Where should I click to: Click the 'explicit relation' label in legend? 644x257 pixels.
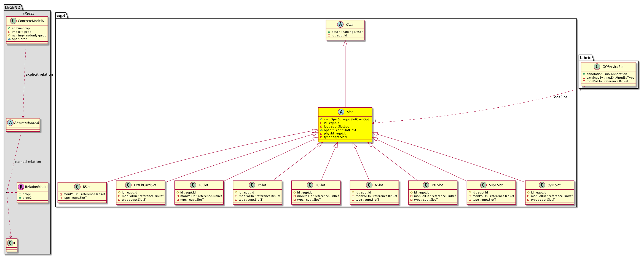point(39,75)
